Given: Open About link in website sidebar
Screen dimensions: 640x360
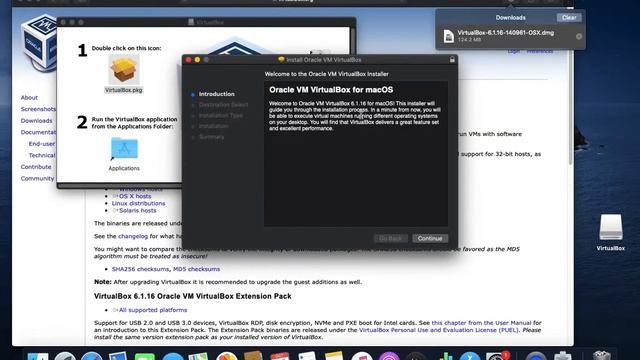Looking at the screenshot, I should point(29,98).
